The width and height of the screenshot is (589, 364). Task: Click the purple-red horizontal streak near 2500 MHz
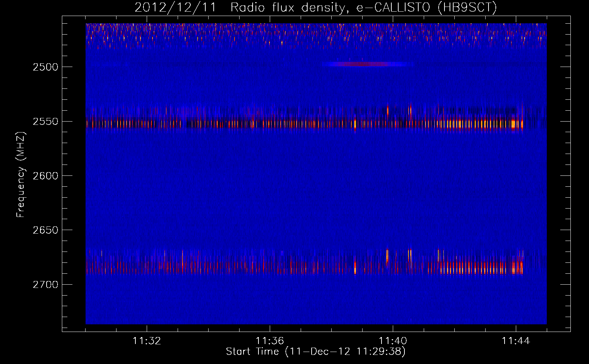tap(368, 64)
